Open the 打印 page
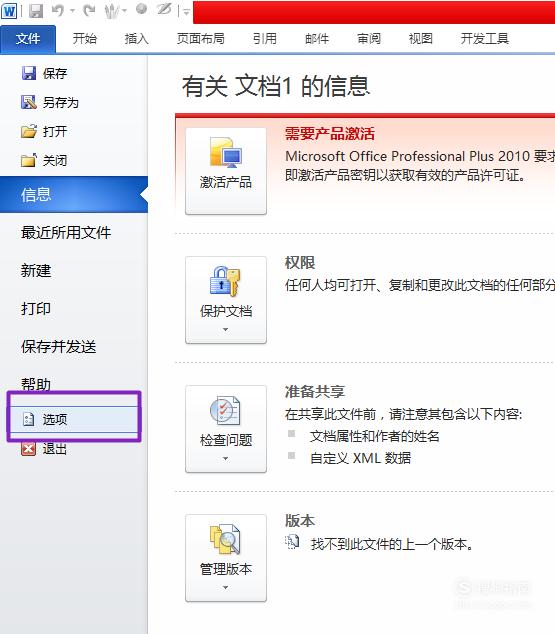Viewport: 555px width, 634px height. coord(36,309)
